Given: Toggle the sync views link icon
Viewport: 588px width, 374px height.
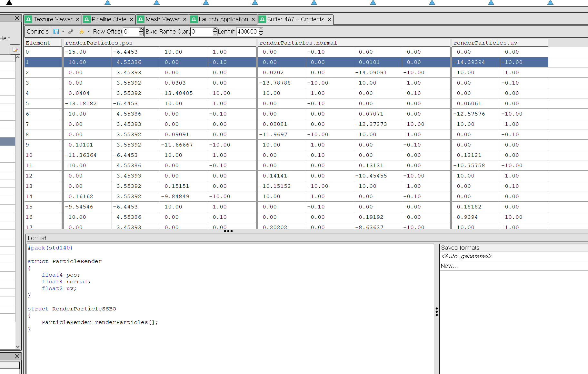Looking at the screenshot, I should coord(71,31).
